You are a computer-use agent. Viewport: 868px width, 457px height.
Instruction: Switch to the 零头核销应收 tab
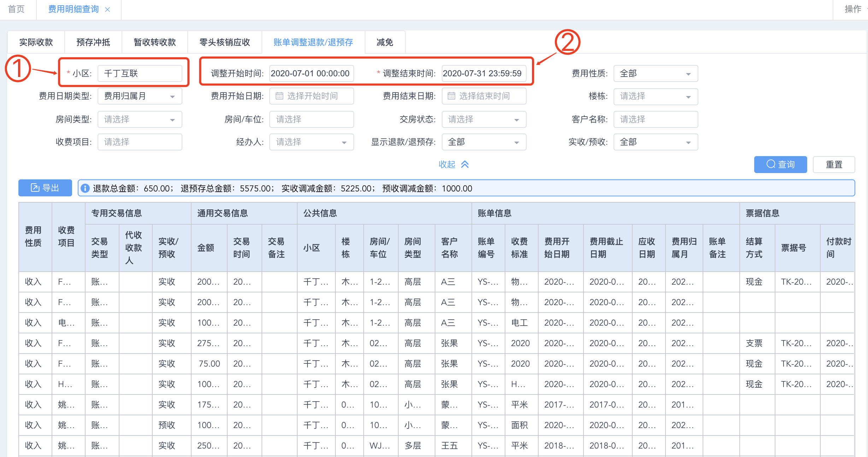click(225, 42)
